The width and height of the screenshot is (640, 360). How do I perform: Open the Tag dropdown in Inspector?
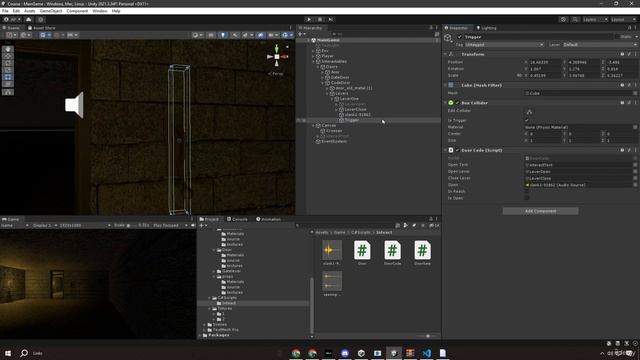[505, 44]
